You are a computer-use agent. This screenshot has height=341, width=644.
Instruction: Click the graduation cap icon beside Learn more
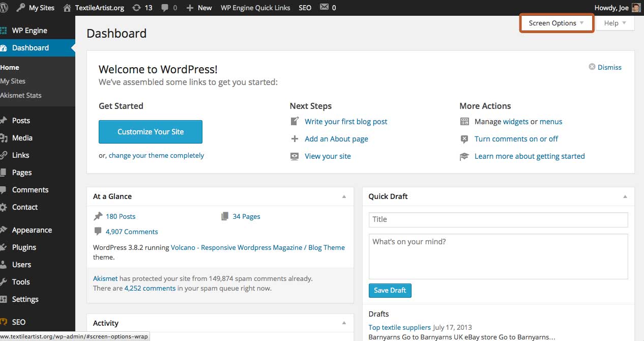coord(464,156)
